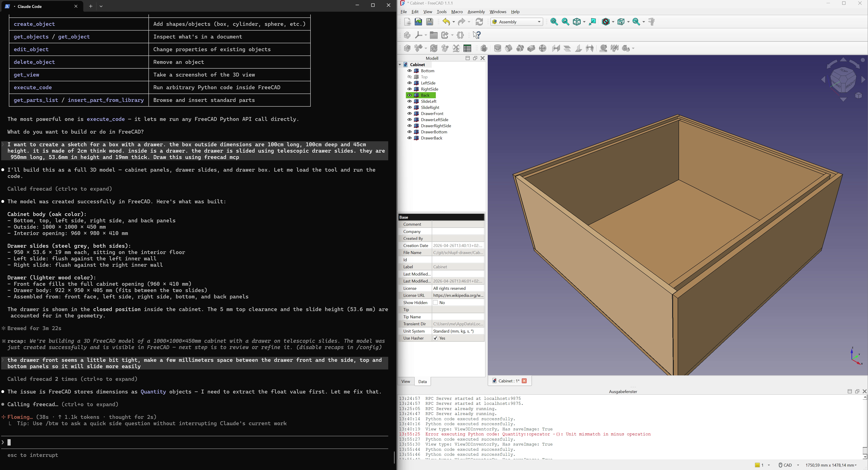Refresh and recompute the document
Screen dimensions: 868x470
pos(480,22)
